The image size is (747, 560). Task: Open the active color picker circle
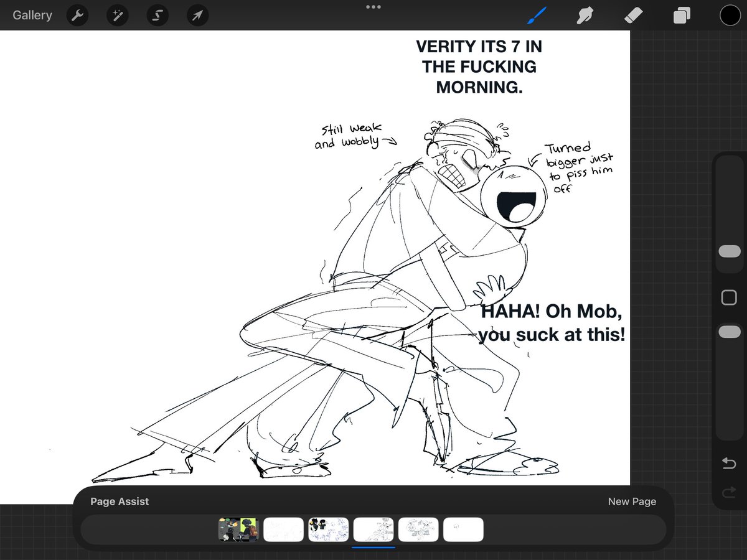(x=730, y=16)
